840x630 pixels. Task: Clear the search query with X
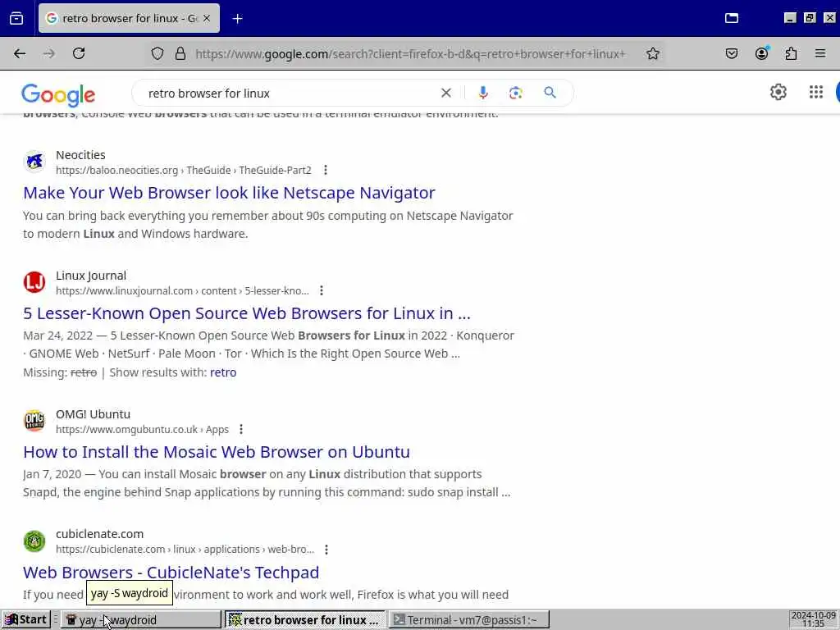click(445, 94)
